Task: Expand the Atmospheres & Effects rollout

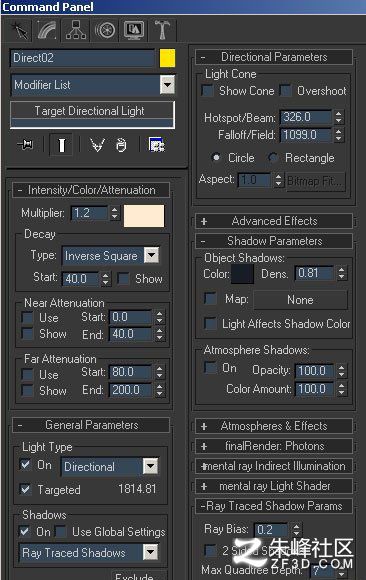Action: point(274,426)
